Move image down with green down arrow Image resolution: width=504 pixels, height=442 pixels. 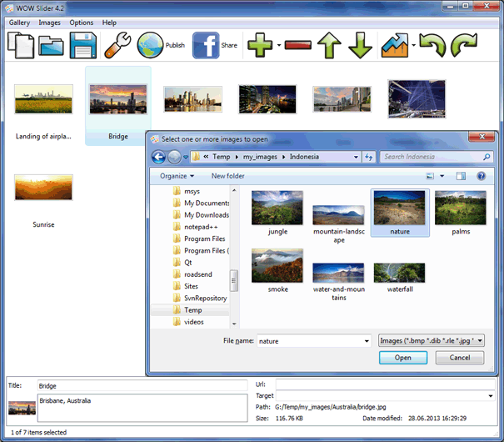click(361, 45)
